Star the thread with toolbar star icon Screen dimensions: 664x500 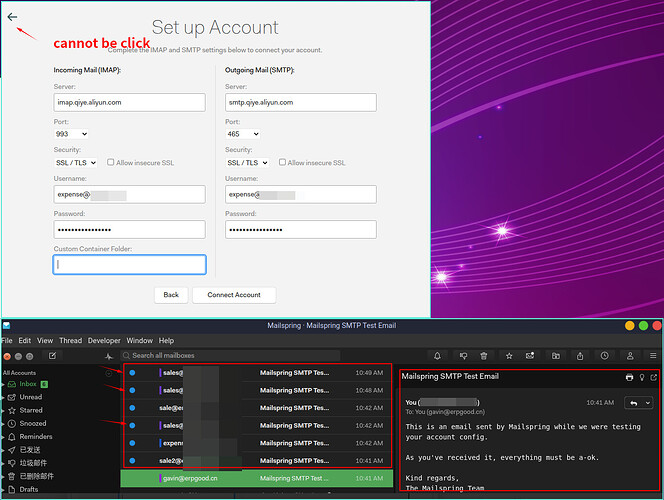point(509,356)
